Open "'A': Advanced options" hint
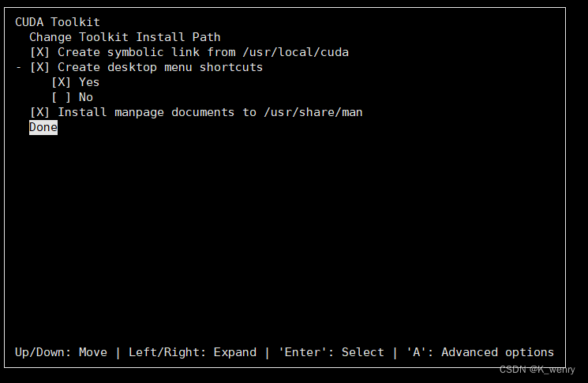 click(480, 352)
